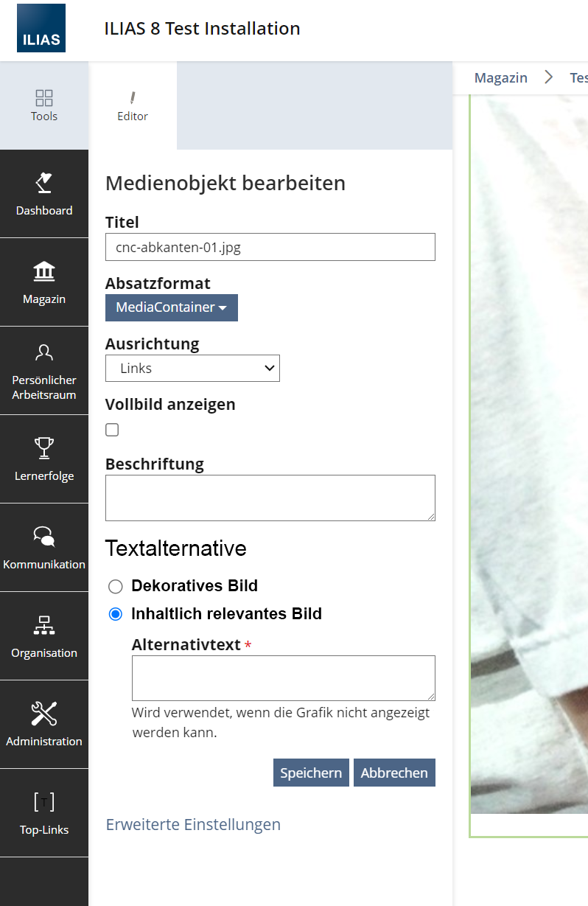Select Inhaltlich relevantes Bild radio option
Screen dimensions: 588x906
pos(115,614)
